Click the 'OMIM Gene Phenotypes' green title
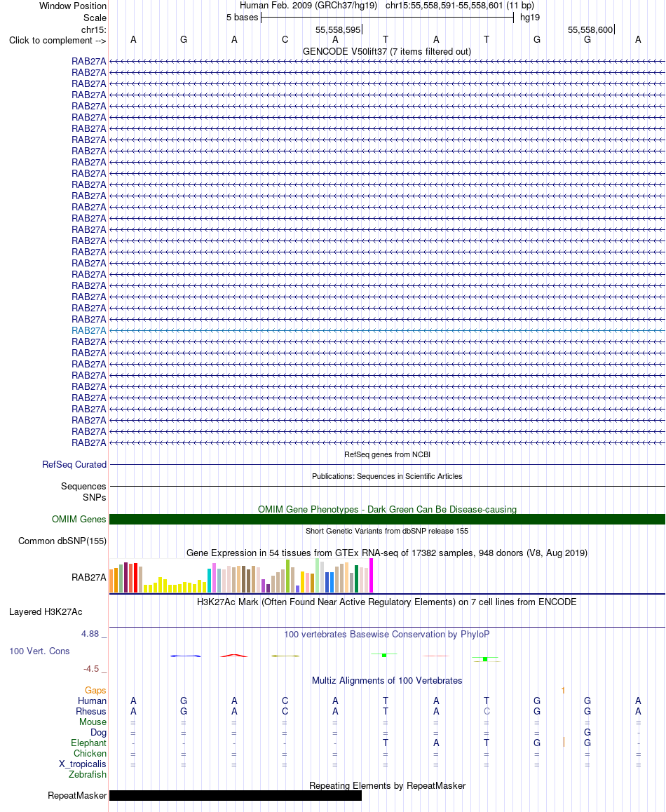 click(x=387, y=509)
